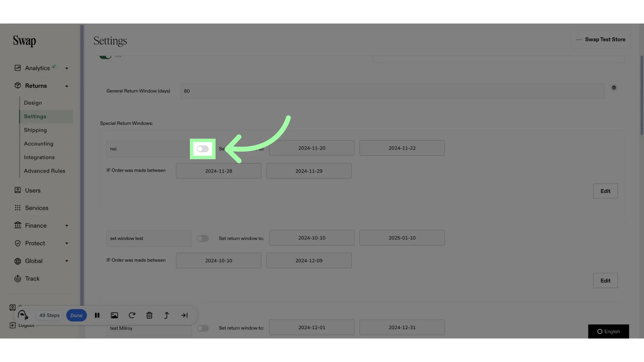Click the Track icon in sidebar

(x=18, y=279)
